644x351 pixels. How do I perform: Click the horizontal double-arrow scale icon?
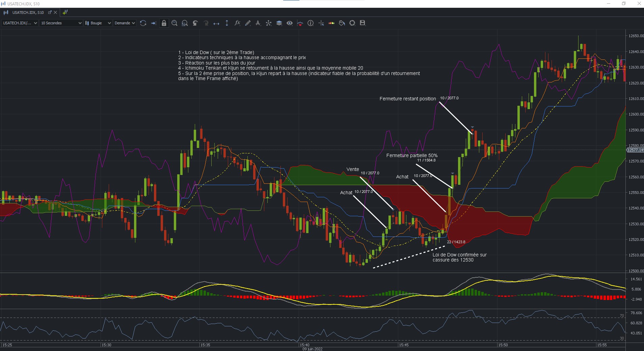tap(216, 23)
